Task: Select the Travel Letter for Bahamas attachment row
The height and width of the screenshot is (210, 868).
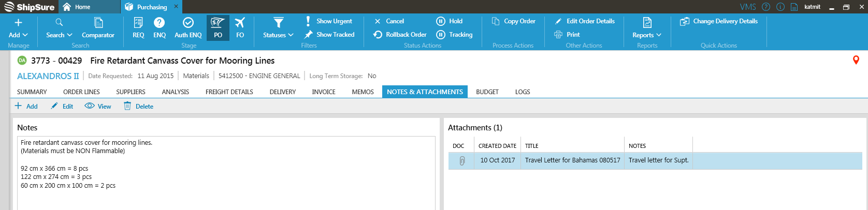Action: 572,160
